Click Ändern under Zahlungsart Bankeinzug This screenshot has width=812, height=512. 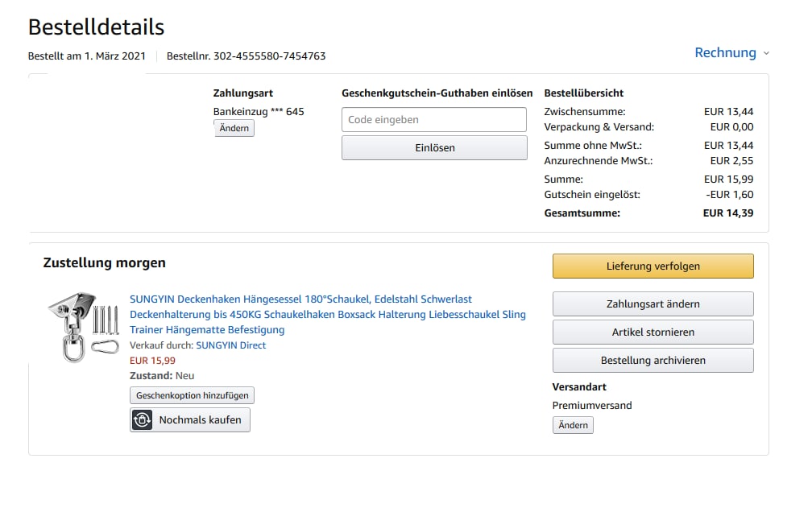234,129
